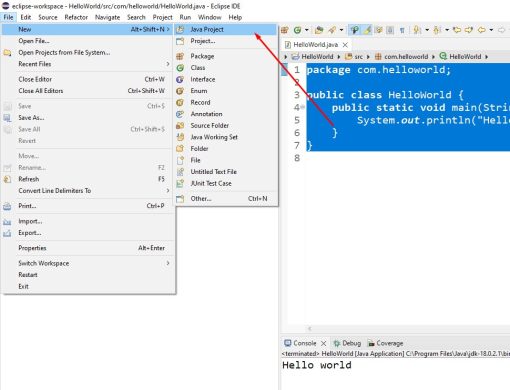Click the Last Edit Location arrow icon
Screen dimensions: 510x390
(x=457, y=30)
